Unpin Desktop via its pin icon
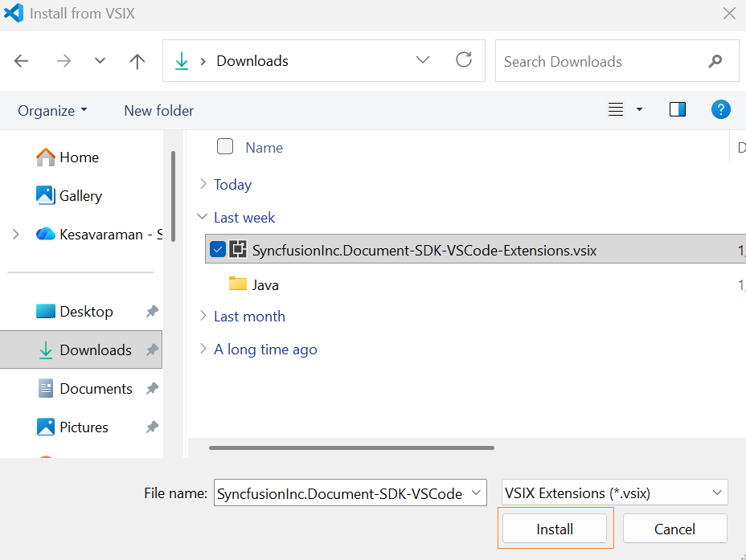The width and height of the screenshot is (746, 560). (x=152, y=312)
